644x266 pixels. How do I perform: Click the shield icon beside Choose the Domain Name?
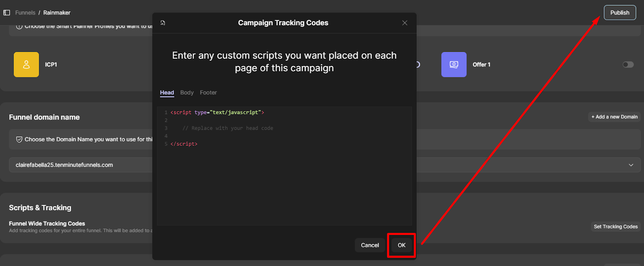pyautogui.click(x=19, y=139)
